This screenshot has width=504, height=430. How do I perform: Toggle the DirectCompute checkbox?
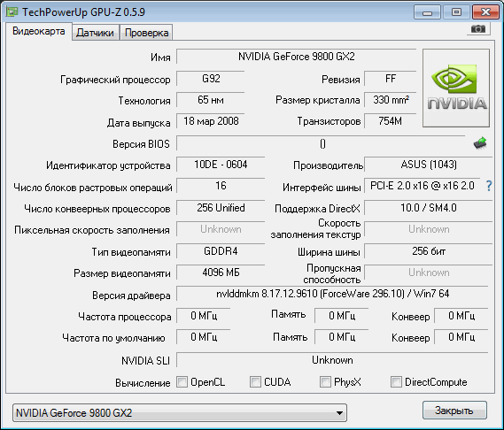click(396, 382)
